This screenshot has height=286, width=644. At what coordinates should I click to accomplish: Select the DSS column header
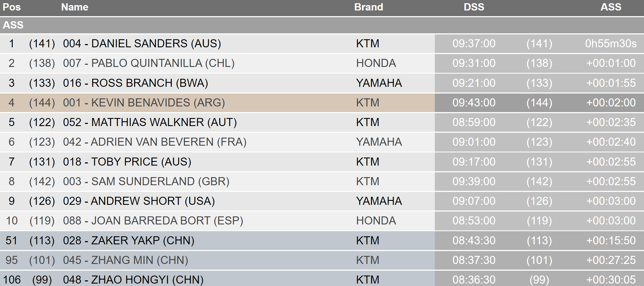474,7
